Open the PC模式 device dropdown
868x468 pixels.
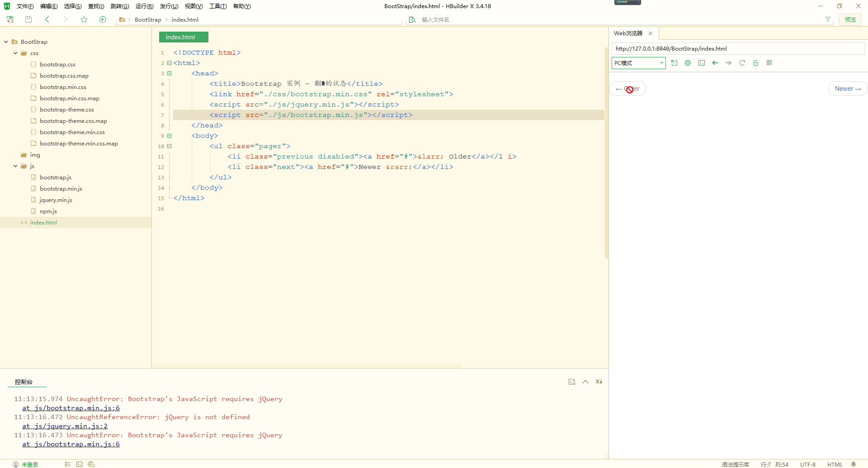point(638,63)
